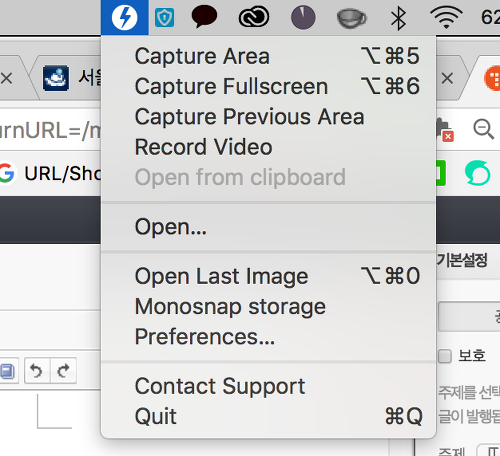
Task: Toggle the 보호 checkbox
Action: click(x=445, y=356)
